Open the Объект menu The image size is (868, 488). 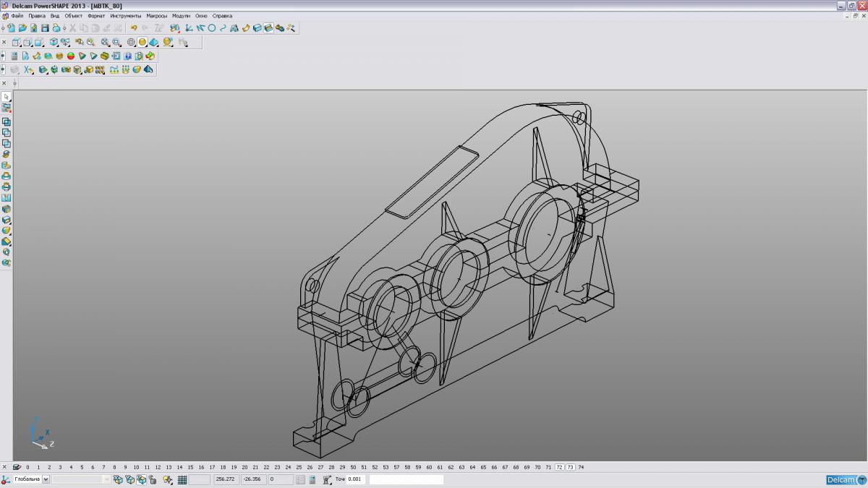pyautogui.click(x=74, y=15)
